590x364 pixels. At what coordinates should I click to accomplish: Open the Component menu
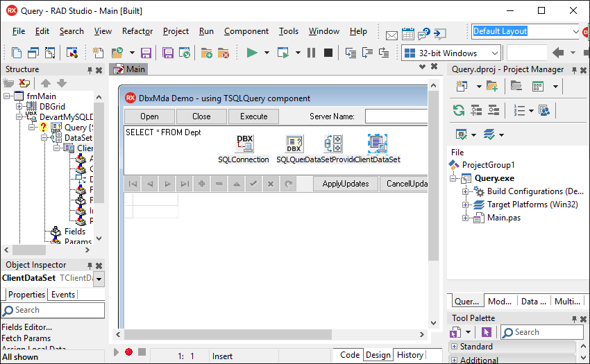click(246, 31)
